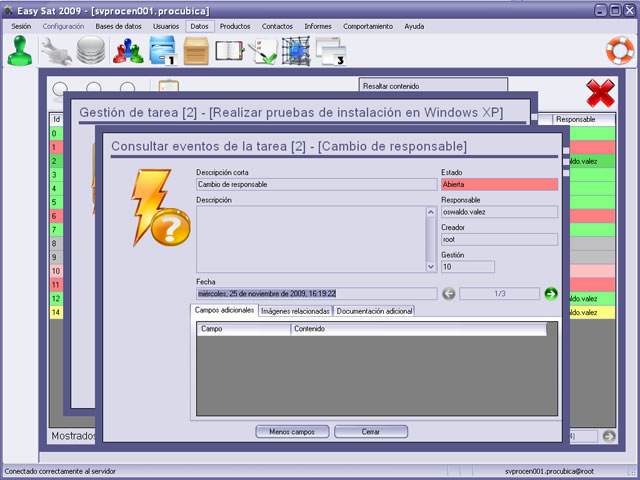
Task: Open the Configuración menu
Action: [x=63, y=26]
